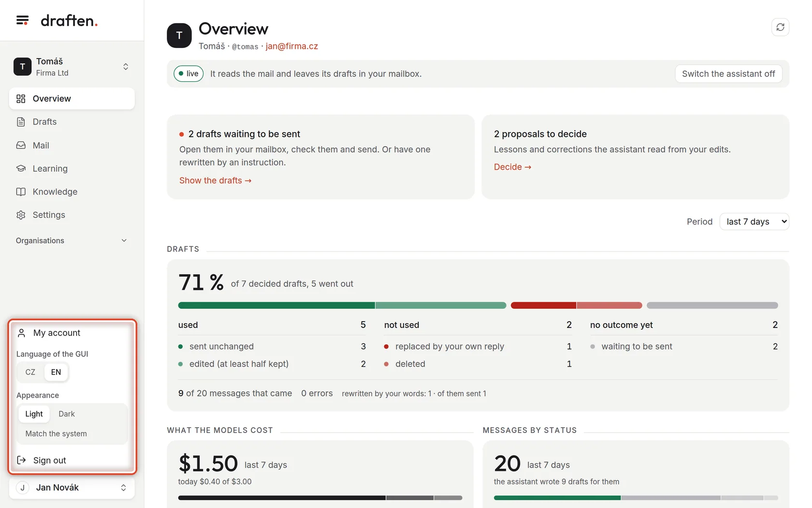Expand the Organisations section

click(x=72, y=240)
